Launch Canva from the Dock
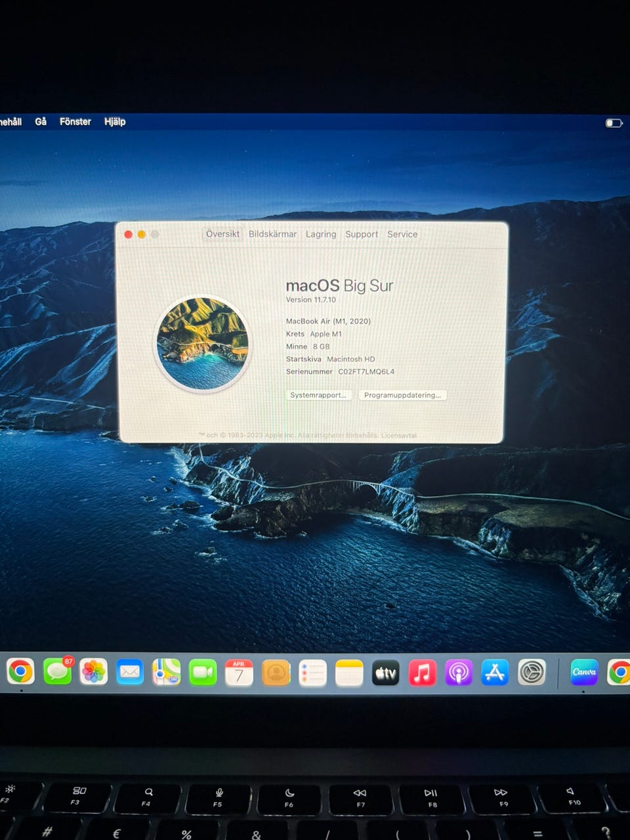Viewport: 630px width, 840px height. click(x=583, y=672)
